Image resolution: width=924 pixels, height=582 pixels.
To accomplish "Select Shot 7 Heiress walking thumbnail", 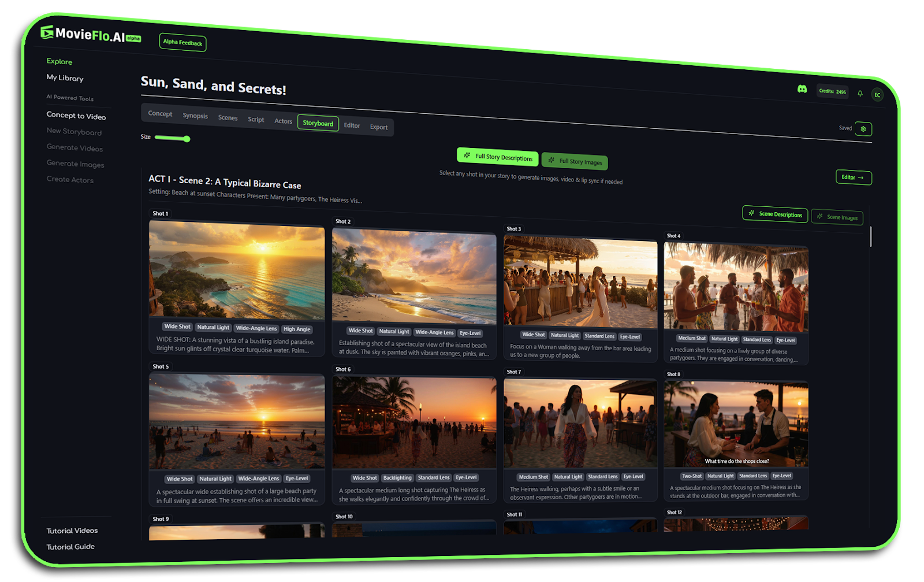I will tap(580, 423).
